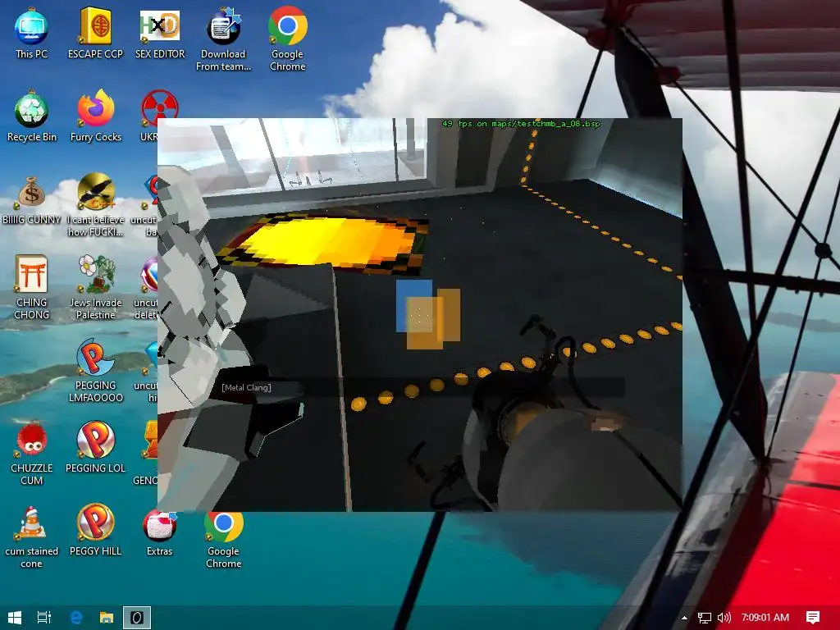Open the This PC desktop icon
This screenshot has height=630, width=840.
click(x=32, y=33)
